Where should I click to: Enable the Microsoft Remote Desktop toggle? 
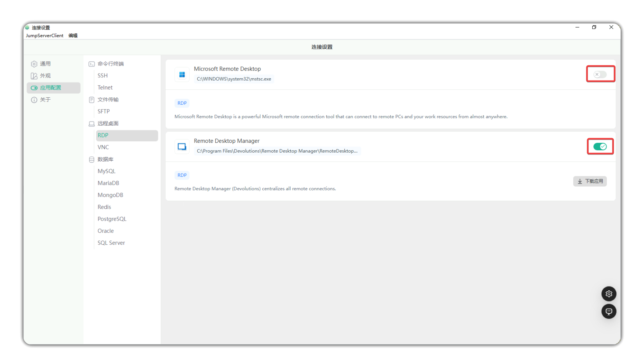pos(600,74)
